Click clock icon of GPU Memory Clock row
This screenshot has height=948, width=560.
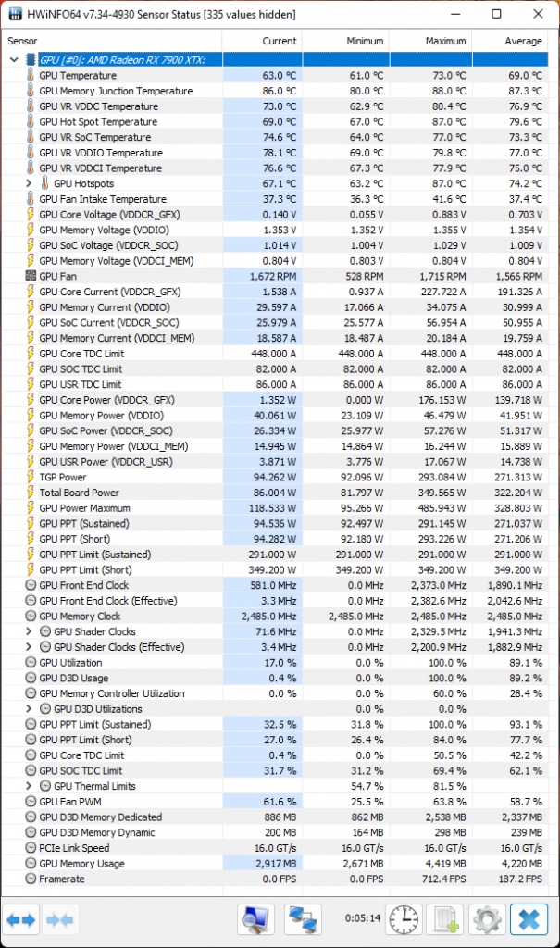tap(31, 616)
